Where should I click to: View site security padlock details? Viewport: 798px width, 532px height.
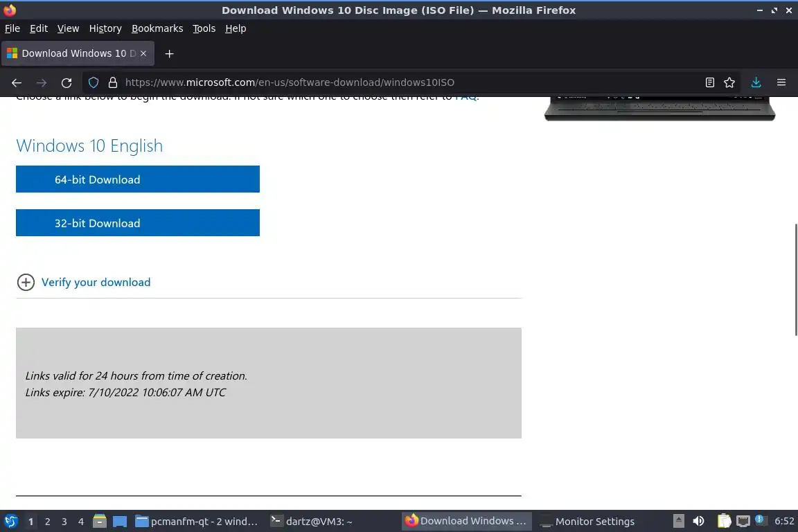click(113, 82)
